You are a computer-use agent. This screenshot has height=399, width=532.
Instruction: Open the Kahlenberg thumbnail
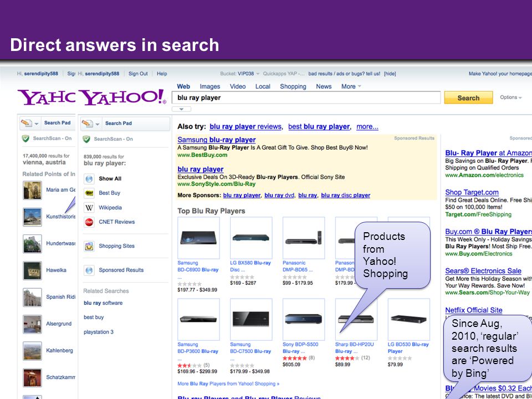[33, 351]
